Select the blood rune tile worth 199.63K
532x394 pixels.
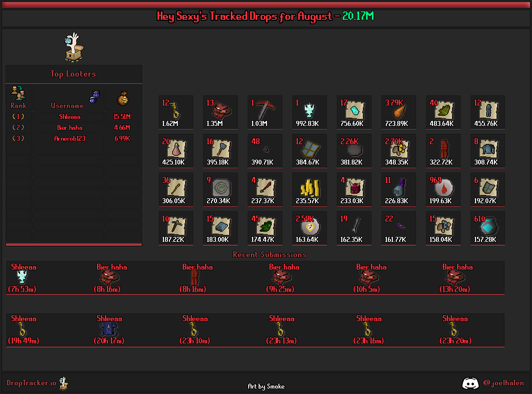443,190
